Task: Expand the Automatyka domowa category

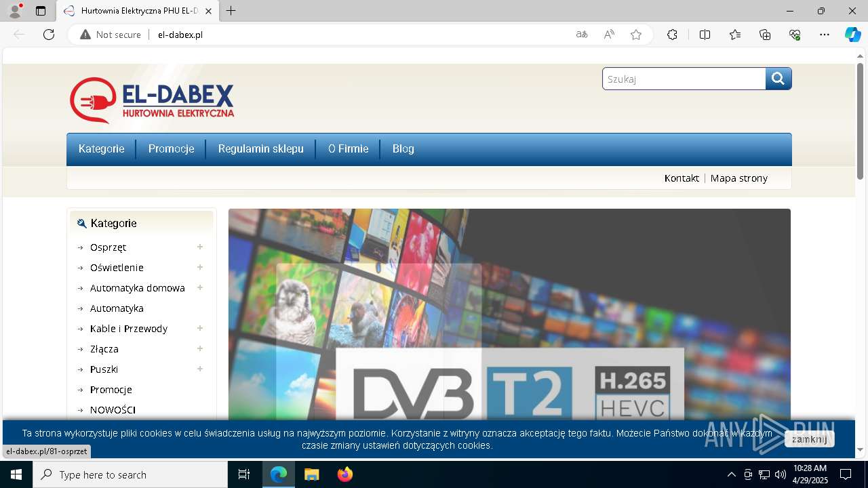Action: [x=200, y=287]
